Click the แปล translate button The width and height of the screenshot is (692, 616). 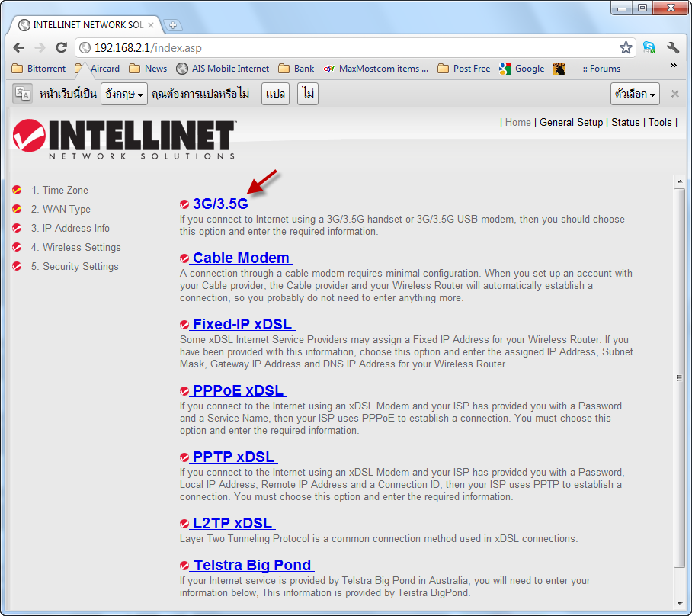[x=275, y=94]
